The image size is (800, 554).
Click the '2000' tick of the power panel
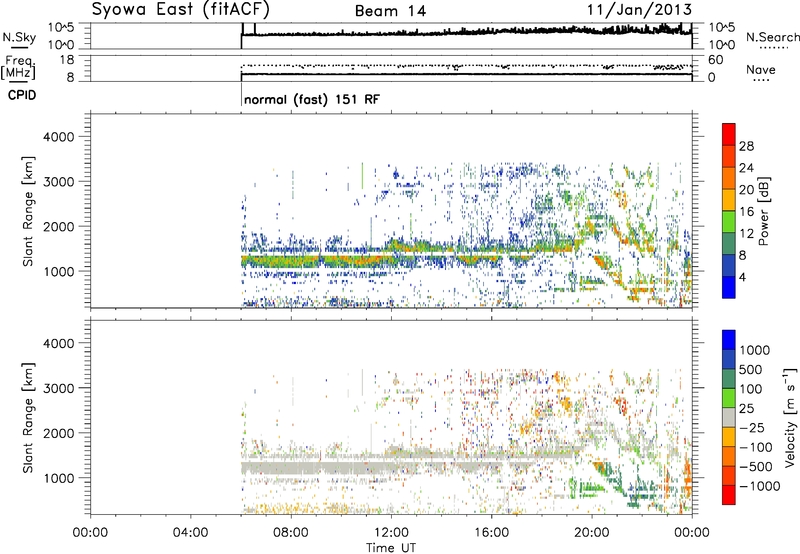(59, 226)
